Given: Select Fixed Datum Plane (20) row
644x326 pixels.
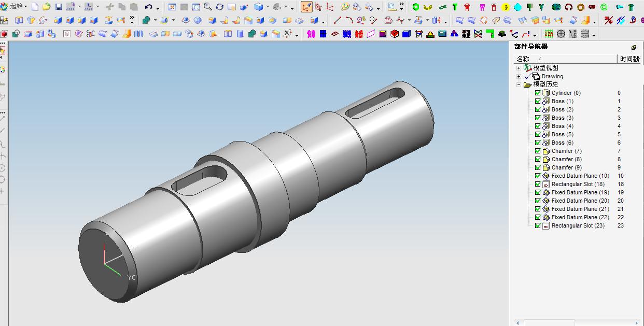Looking at the screenshot, I should click(x=580, y=201).
